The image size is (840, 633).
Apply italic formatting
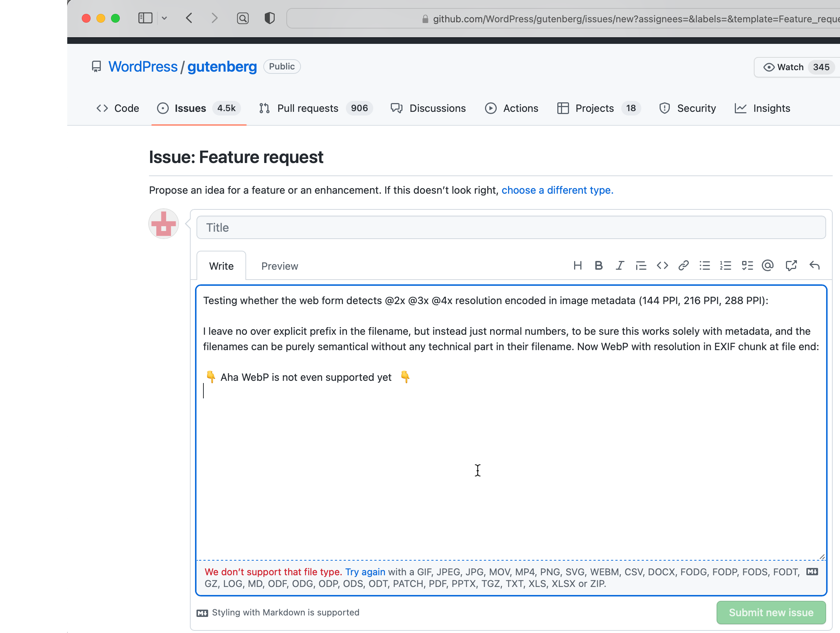620,266
